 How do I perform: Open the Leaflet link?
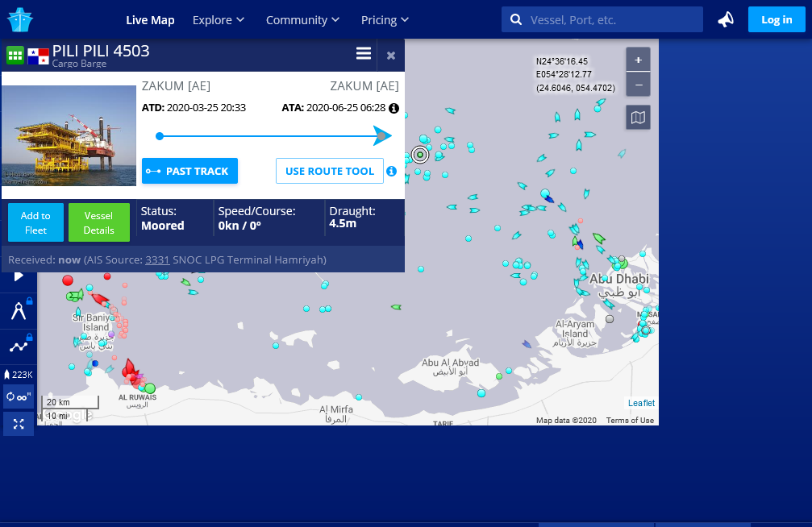[641, 403]
